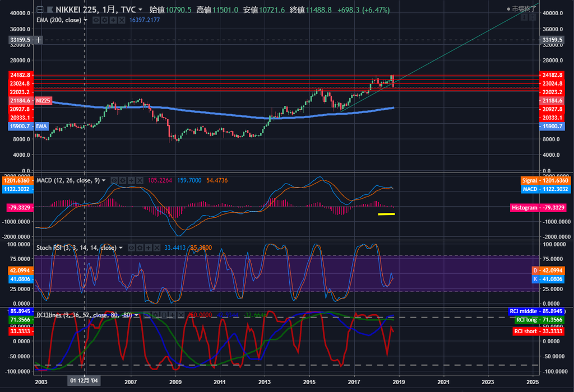Screen dimensions: 574x392
Task: Click the 安値 low value 10721.6
Action: (x=272, y=10)
